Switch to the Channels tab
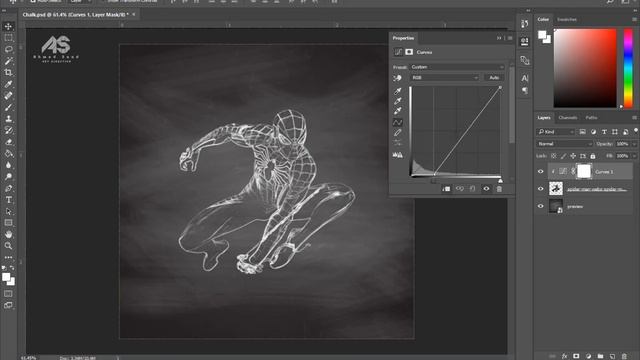Screen dimensions: 640x360 (x=568, y=118)
